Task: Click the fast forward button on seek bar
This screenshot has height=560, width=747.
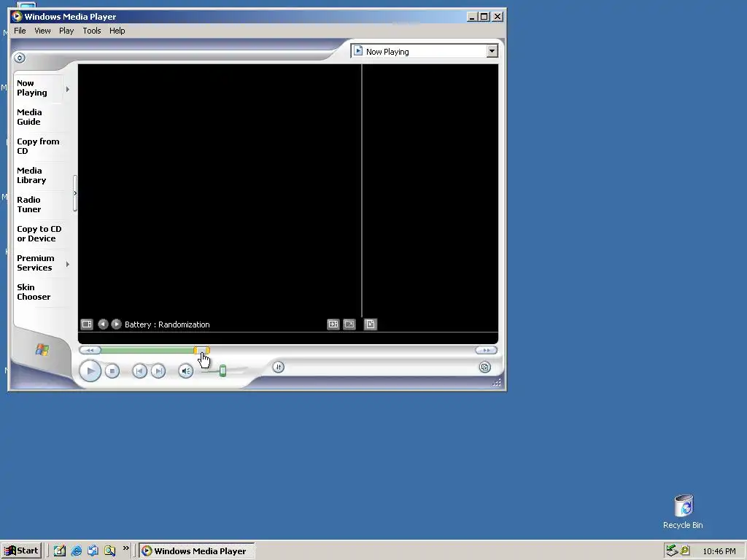Action: coord(486,351)
